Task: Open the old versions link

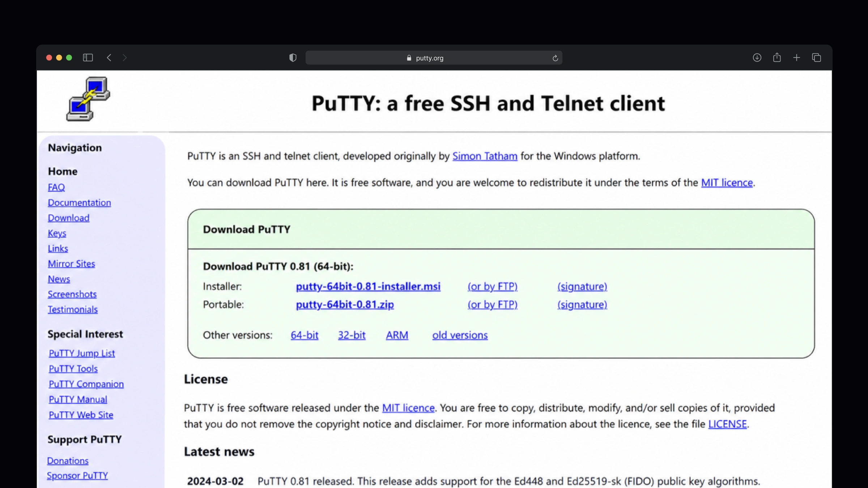Action: [x=460, y=335]
